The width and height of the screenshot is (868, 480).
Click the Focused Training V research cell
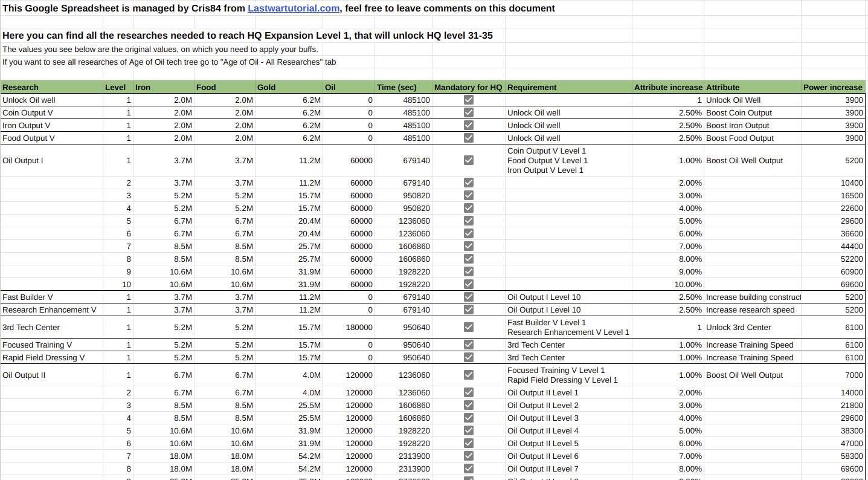click(x=51, y=345)
